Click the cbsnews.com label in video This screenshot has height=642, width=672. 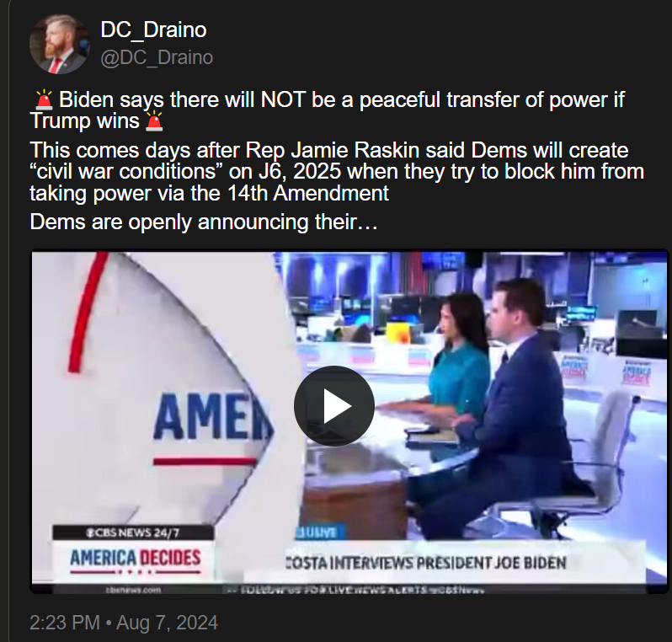pyautogui.click(x=133, y=590)
